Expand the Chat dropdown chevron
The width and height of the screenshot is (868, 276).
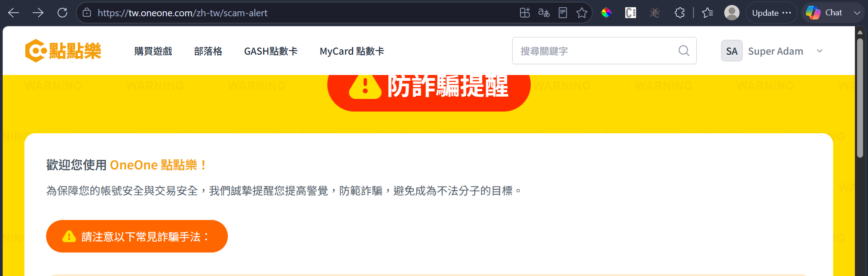click(x=857, y=13)
